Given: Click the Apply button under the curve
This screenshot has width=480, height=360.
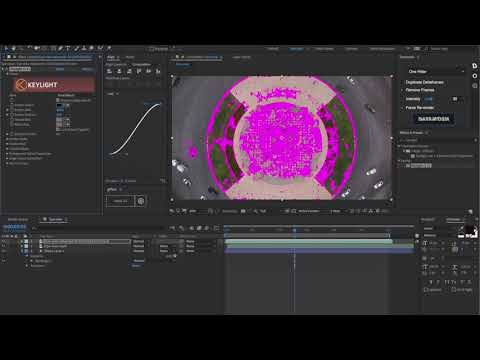Looking at the screenshot, I should [120, 201].
